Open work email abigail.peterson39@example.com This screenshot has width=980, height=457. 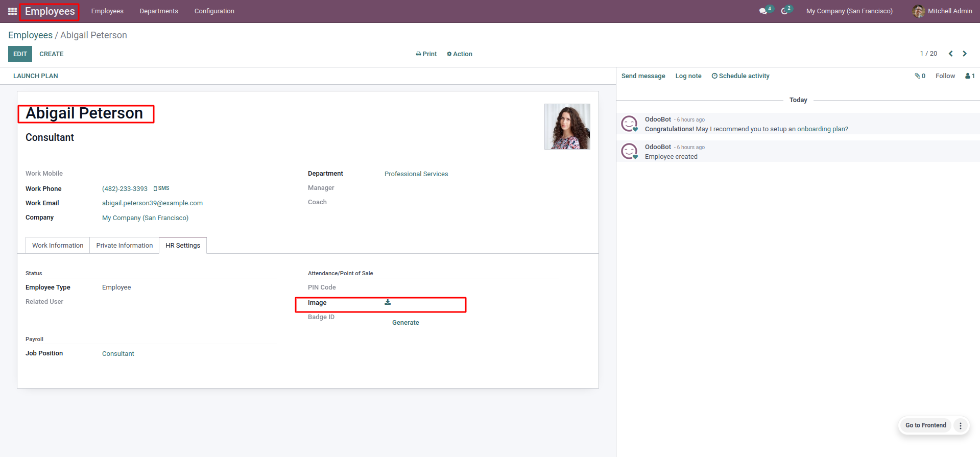coord(152,203)
